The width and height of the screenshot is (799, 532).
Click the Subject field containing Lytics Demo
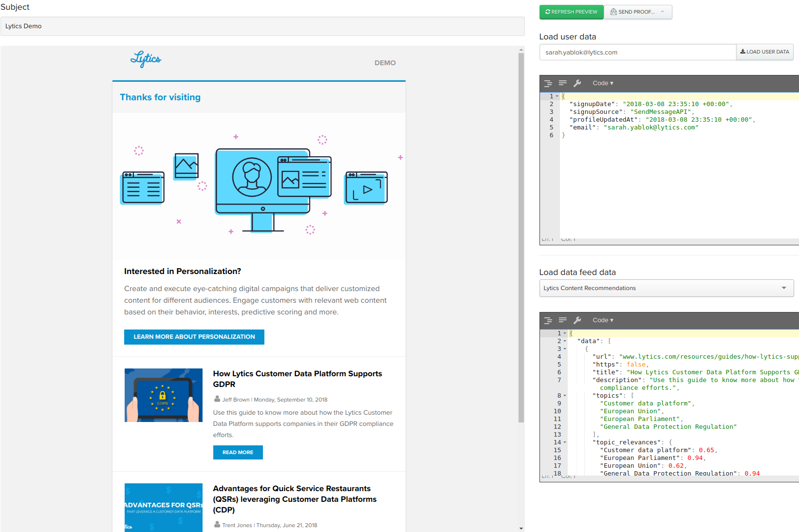click(262, 26)
